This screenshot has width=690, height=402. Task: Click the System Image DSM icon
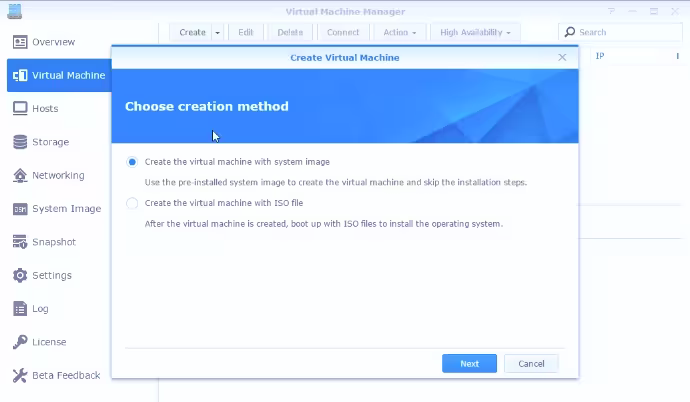tap(20, 209)
